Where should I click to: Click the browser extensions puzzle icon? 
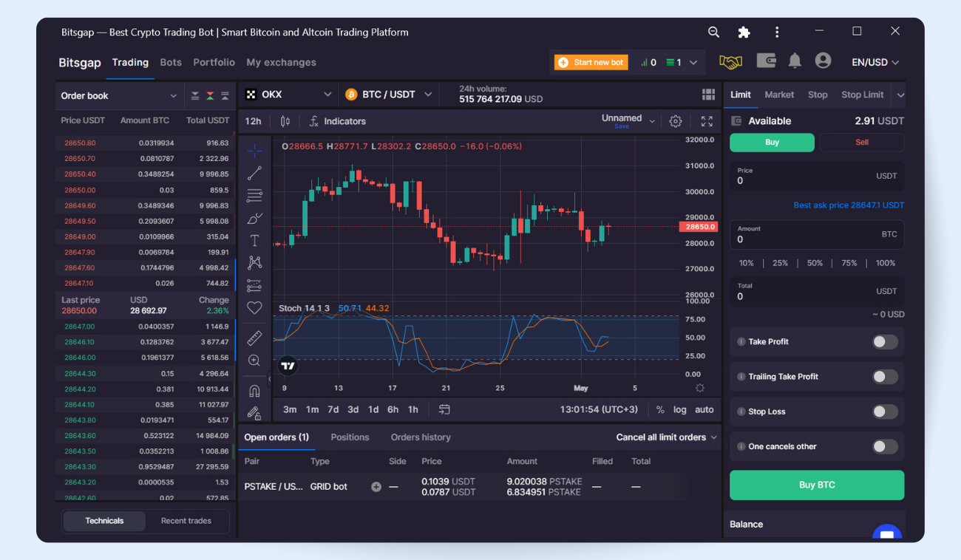[x=744, y=32]
